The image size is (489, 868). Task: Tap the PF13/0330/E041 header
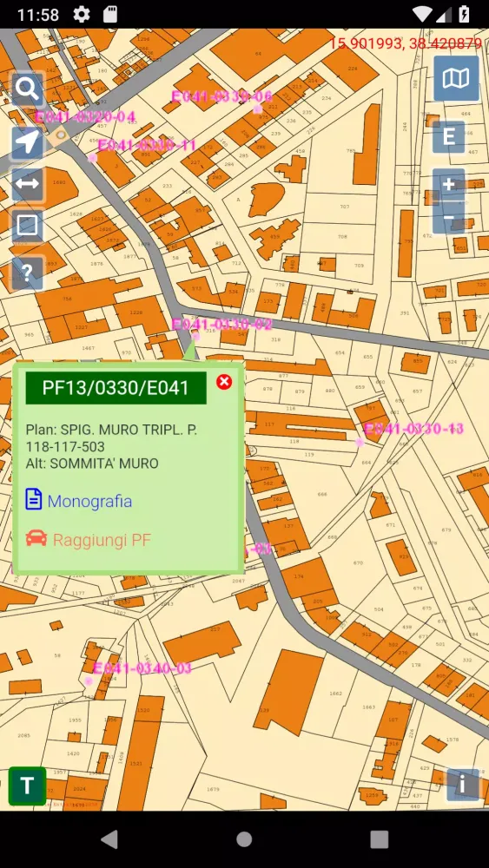click(116, 388)
